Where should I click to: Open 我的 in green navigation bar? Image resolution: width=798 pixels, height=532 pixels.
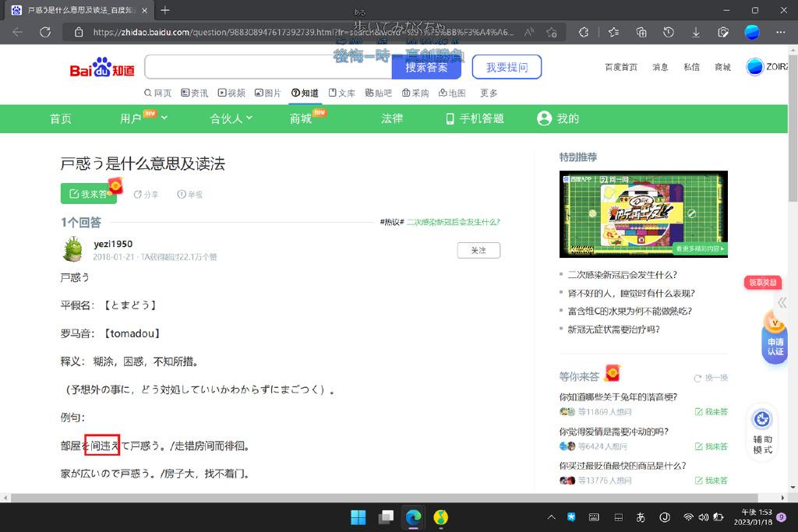pyautogui.click(x=558, y=118)
